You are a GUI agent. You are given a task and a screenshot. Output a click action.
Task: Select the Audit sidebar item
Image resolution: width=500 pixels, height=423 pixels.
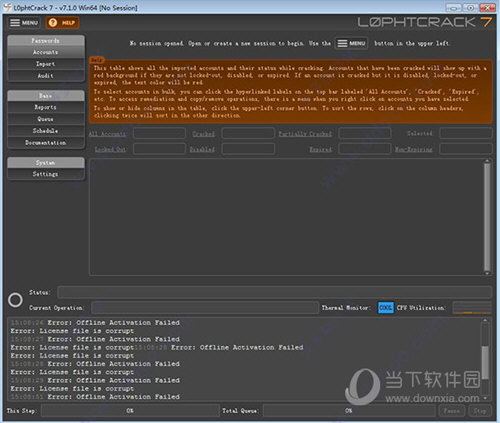(x=46, y=76)
